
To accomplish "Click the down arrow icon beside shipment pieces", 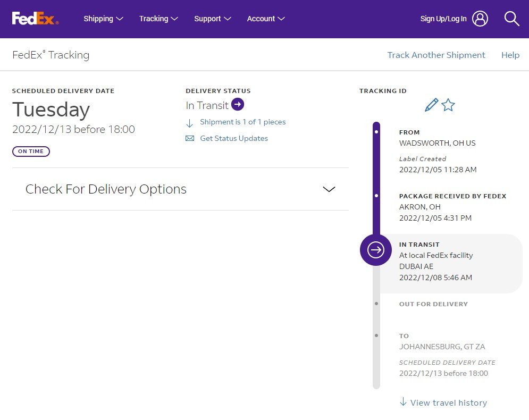I will pos(190,123).
